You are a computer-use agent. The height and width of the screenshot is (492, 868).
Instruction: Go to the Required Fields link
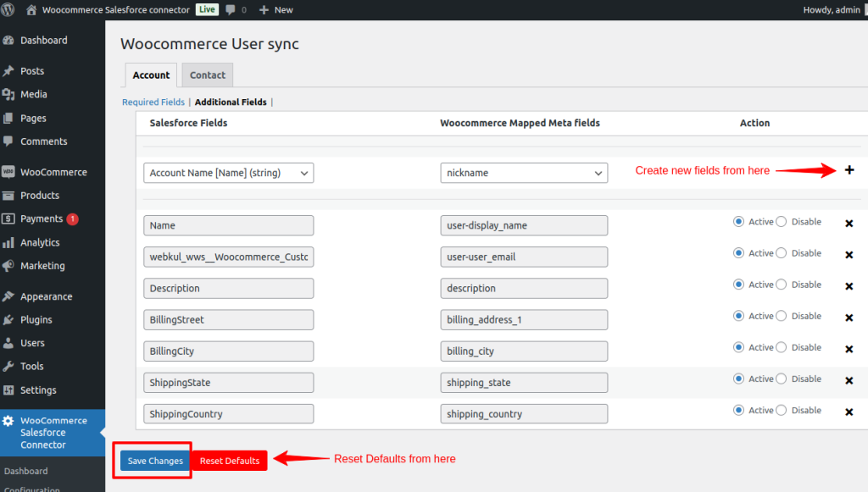(153, 102)
